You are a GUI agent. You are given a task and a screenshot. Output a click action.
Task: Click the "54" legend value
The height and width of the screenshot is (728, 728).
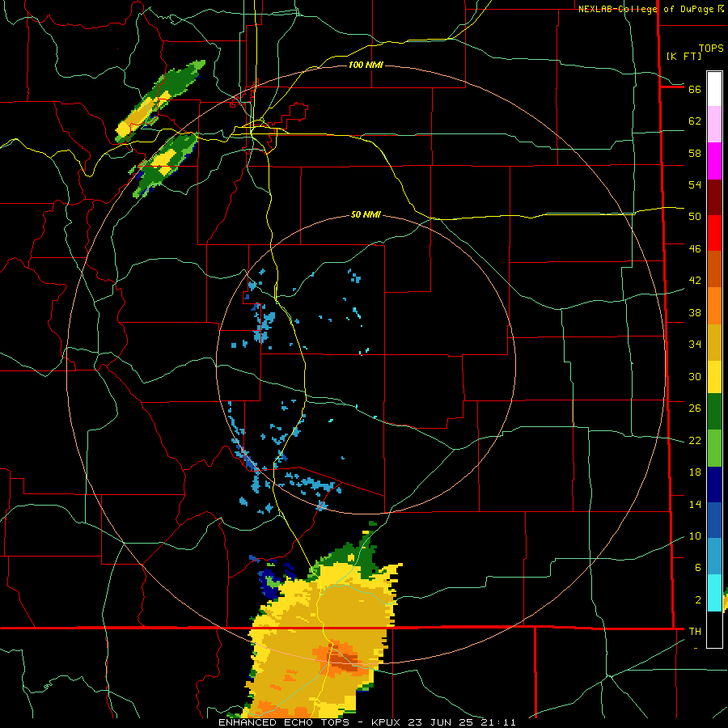pyautogui.click(x=695, y=184)
